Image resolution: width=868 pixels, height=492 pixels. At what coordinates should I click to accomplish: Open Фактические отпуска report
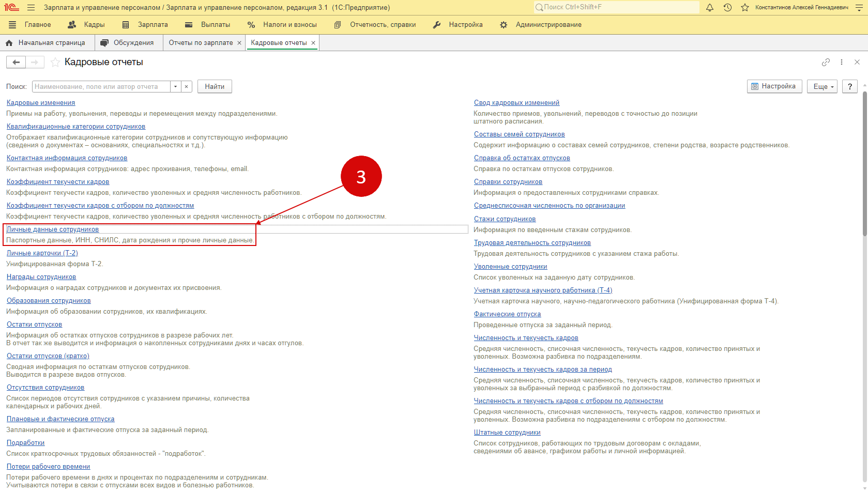click(507, 314)
